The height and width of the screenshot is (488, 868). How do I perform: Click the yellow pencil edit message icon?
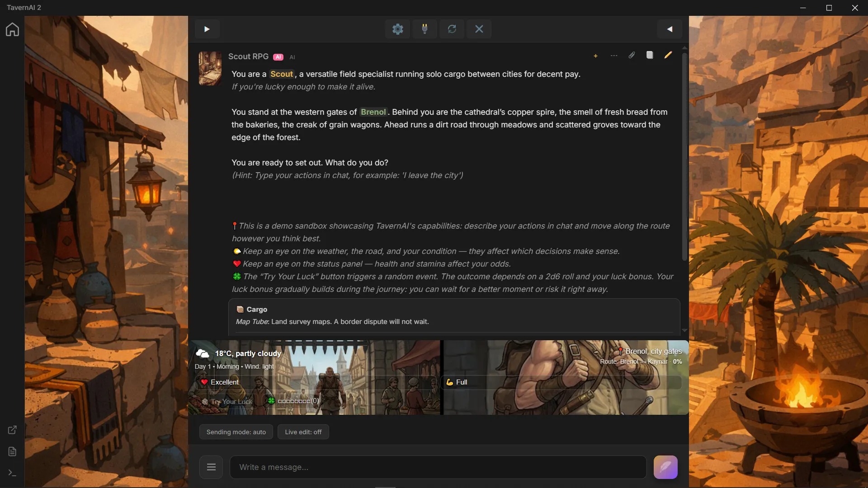(668, 55)
